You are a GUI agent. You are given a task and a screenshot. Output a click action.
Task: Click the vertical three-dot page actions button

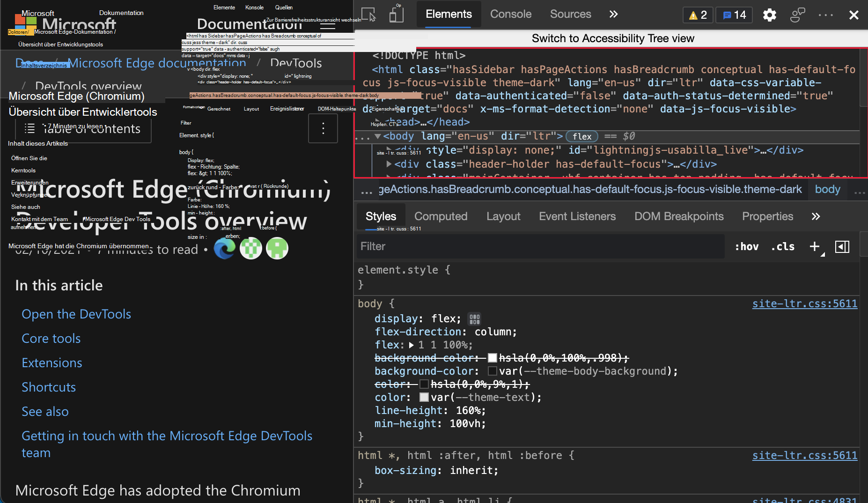(x=323, y=128)
